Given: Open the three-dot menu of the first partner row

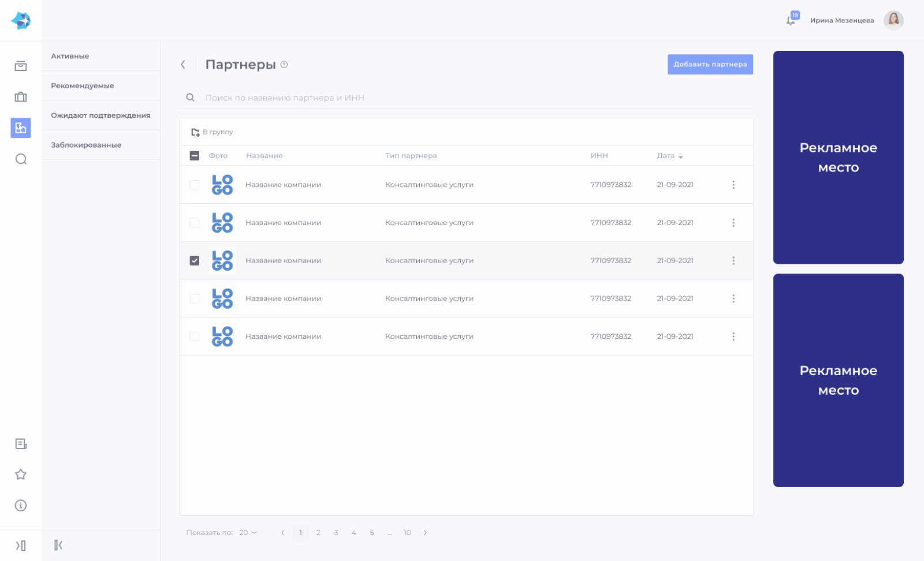Looking at the screenshot, I should (733, 185).
